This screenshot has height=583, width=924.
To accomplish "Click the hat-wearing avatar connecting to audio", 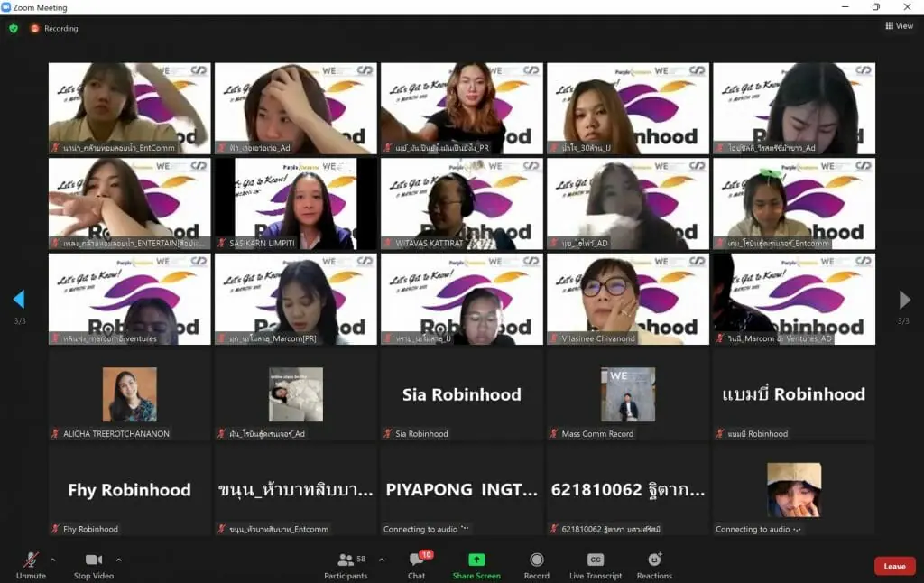I will click(794, 490).
